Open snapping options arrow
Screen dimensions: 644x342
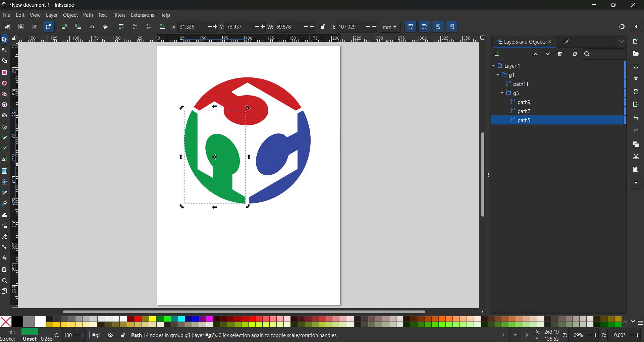click(x=636, y=27)
